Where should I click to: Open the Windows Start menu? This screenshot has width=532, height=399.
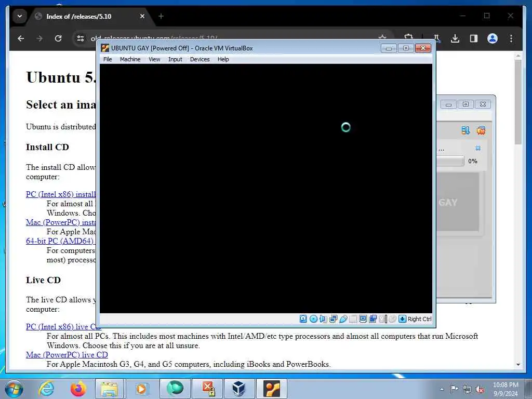pos(14,389)
